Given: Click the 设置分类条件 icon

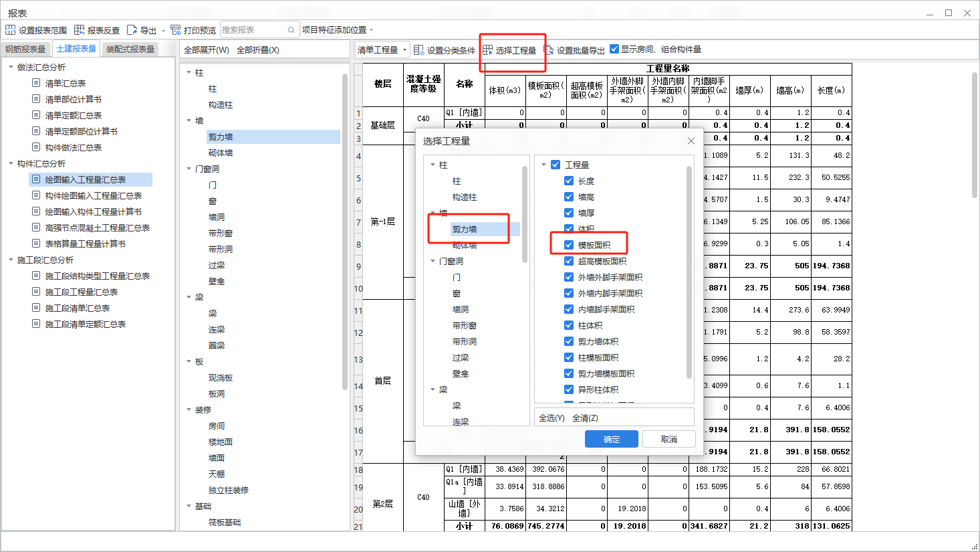Looking at the screenshot, I should point(418,50).
